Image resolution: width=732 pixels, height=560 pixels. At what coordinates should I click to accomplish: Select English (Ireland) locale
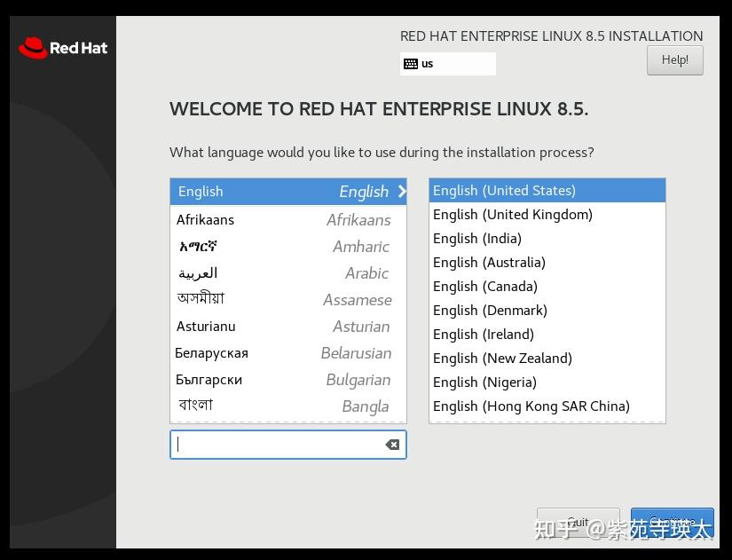click(x=484, y=334)
